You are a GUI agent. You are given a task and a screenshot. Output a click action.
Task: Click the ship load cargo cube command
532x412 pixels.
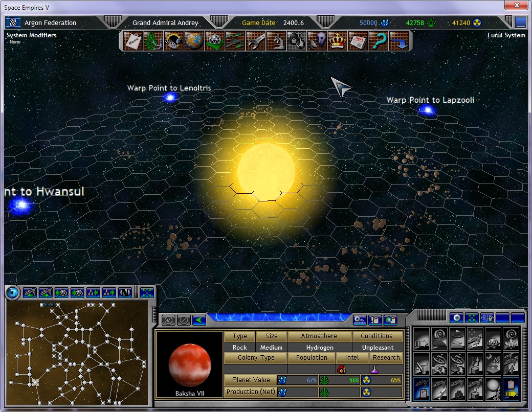[475, 389]
